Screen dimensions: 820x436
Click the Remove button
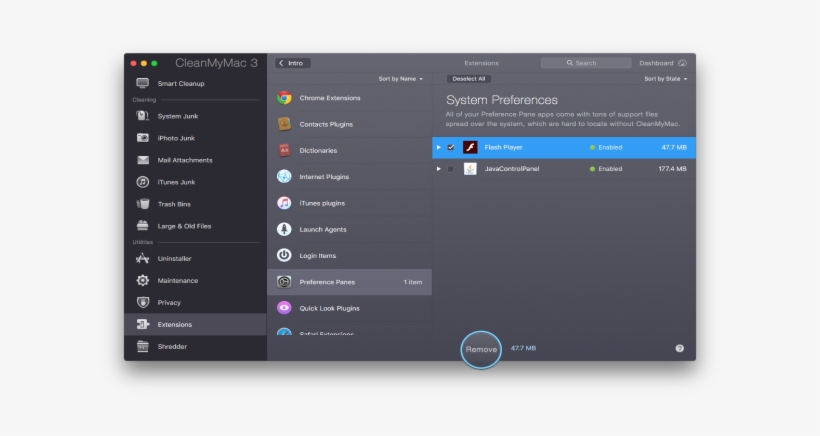tap(481, 349)
